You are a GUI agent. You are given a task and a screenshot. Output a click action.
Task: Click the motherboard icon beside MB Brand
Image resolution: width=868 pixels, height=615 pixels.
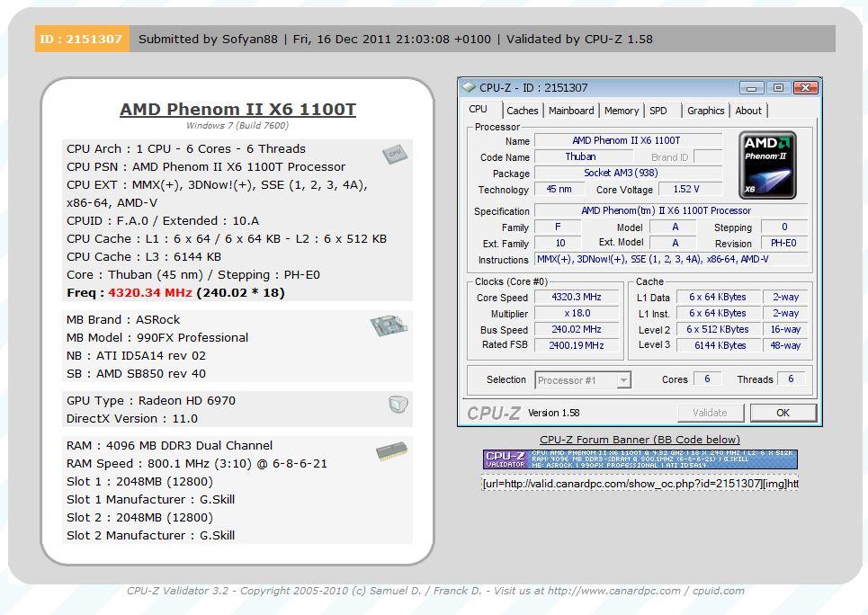click(x=389, y=325)
